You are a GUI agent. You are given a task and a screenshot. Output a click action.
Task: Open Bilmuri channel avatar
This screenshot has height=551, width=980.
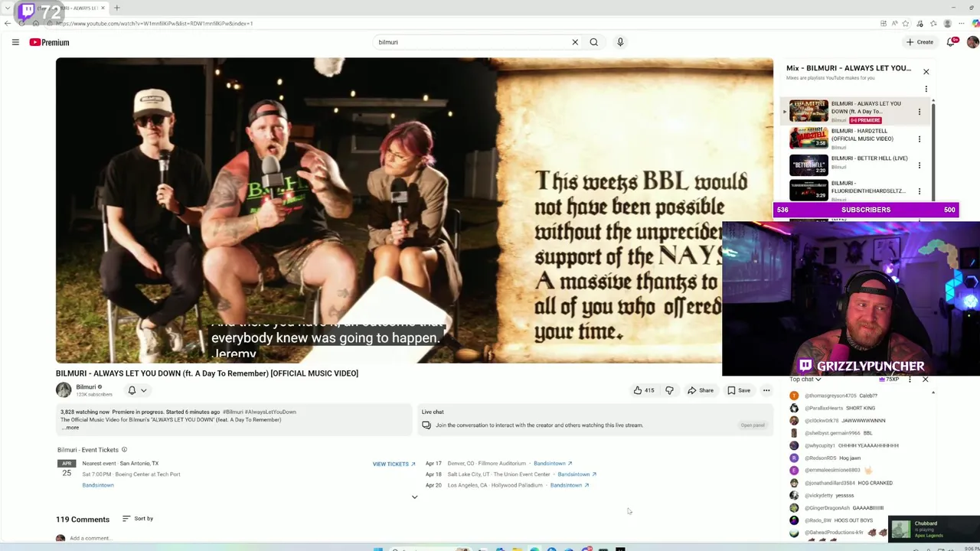tap(64, 390)
